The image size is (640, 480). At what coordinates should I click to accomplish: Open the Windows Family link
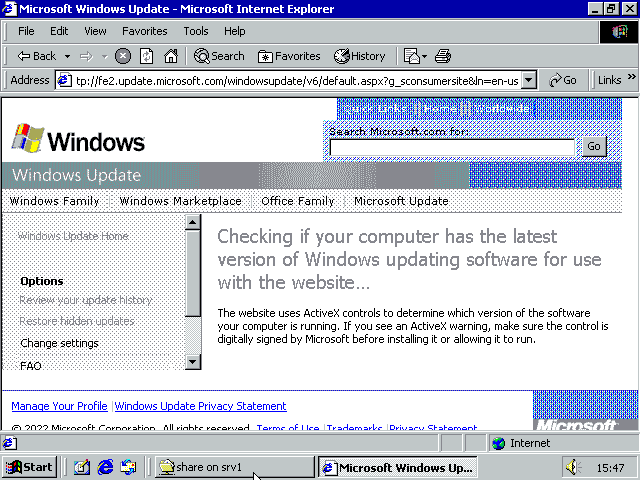pyautogui.click(x=54, y=201)
